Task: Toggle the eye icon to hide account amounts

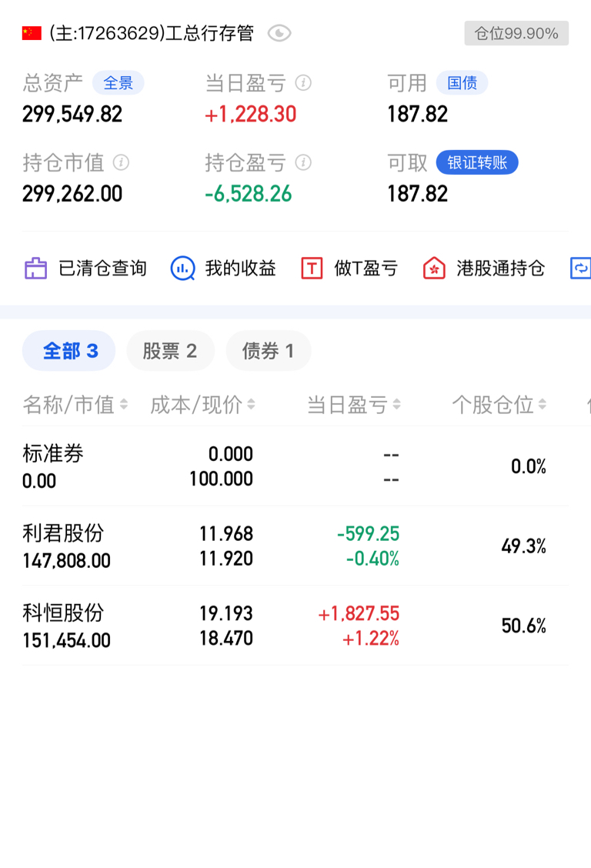Action: [x=279, y=33]
